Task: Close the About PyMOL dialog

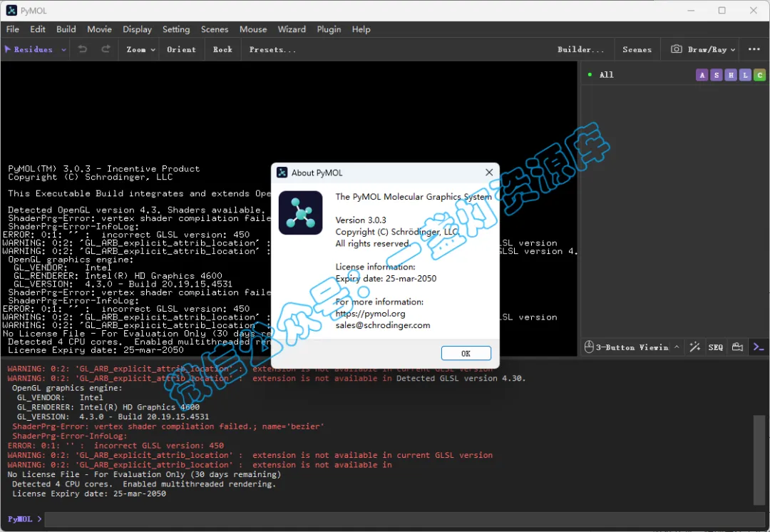Action: 488,173
